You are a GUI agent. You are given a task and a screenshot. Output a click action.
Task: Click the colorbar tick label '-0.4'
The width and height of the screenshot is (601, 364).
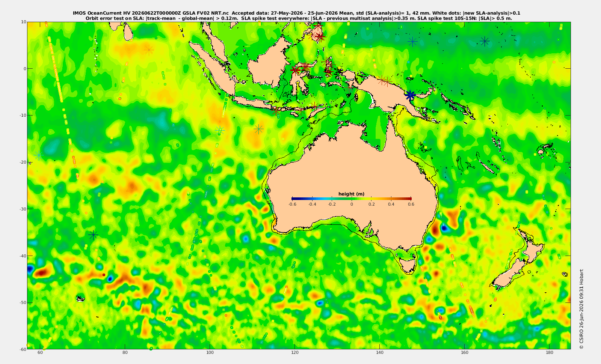tap(312, 204)
